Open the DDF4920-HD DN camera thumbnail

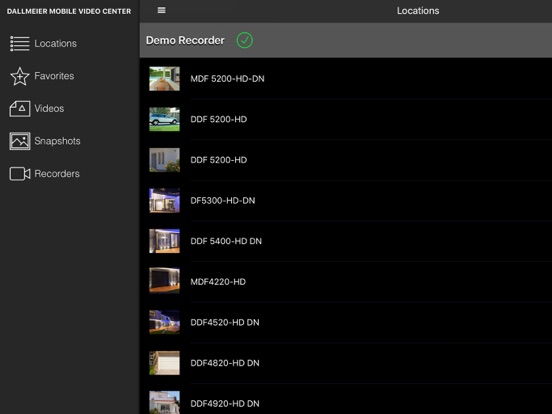[164, 403]
